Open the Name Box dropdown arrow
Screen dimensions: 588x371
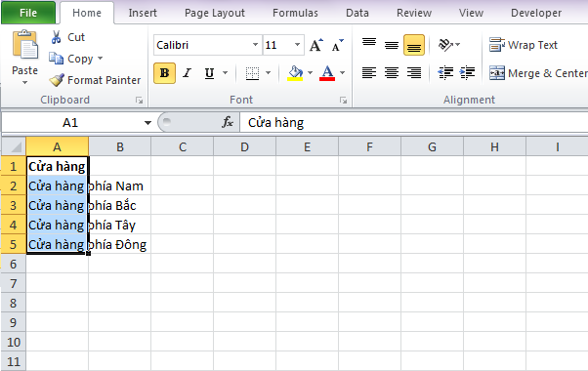[x=147, y=123]
